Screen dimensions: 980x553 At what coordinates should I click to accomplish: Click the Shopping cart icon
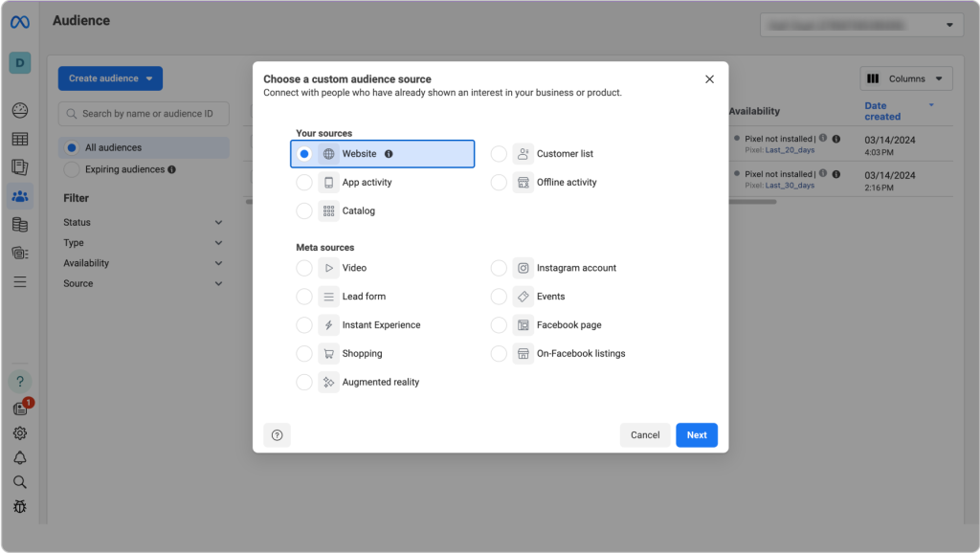(329, 354)
